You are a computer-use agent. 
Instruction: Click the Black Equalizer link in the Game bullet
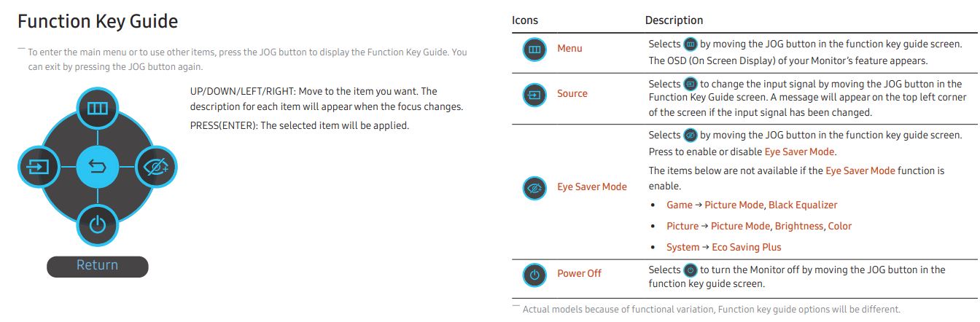click(803, 205)
